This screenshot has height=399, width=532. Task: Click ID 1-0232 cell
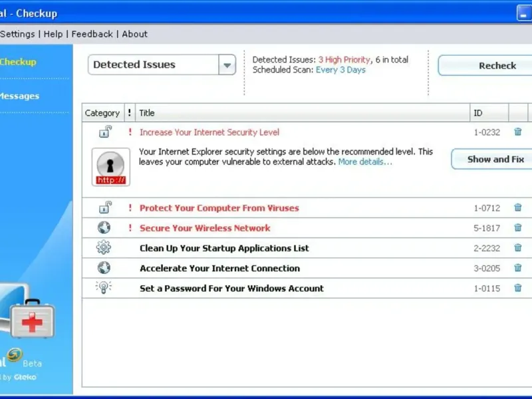pyautogui.click(x=487, y=132)
